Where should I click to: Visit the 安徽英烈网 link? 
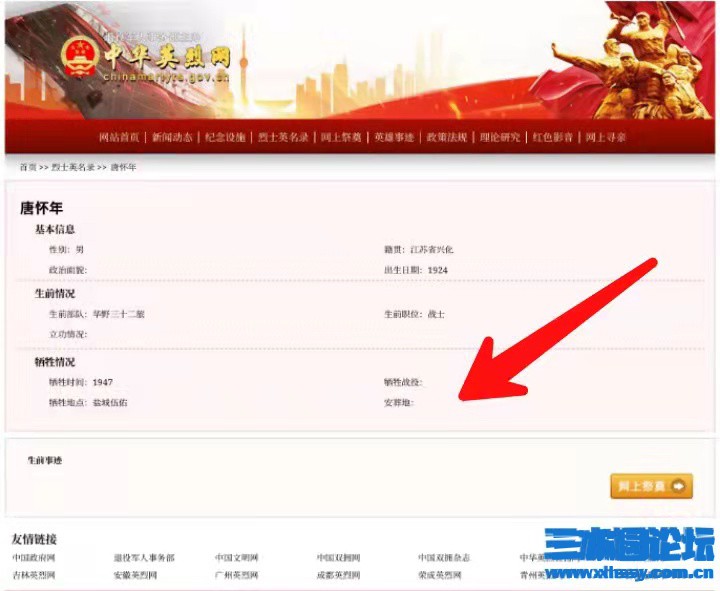pyautogui.click(x=135, y=575)
